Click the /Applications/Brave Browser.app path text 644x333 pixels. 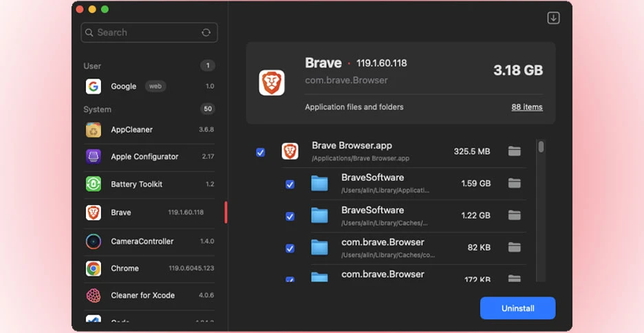click(361, 158)
